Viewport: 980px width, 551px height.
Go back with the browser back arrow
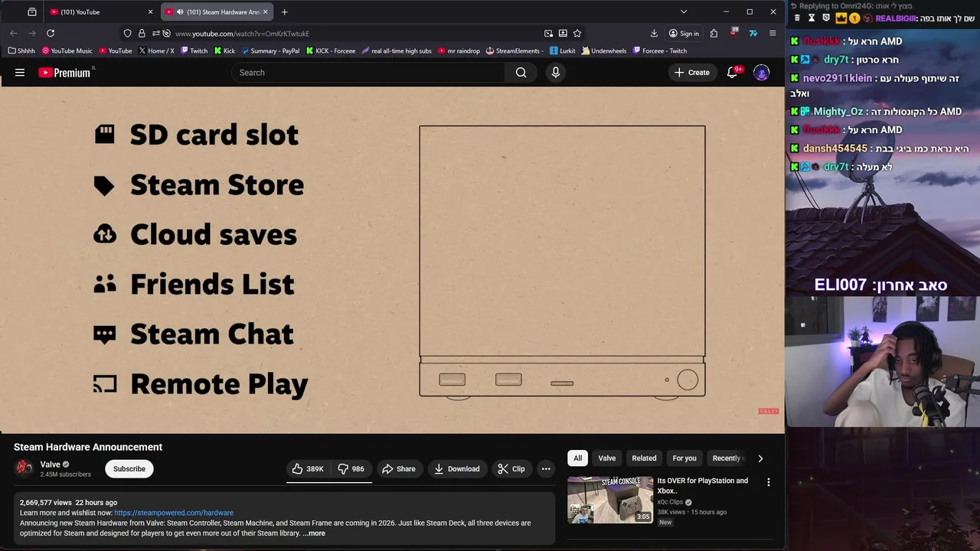click(x=14, y=33)
